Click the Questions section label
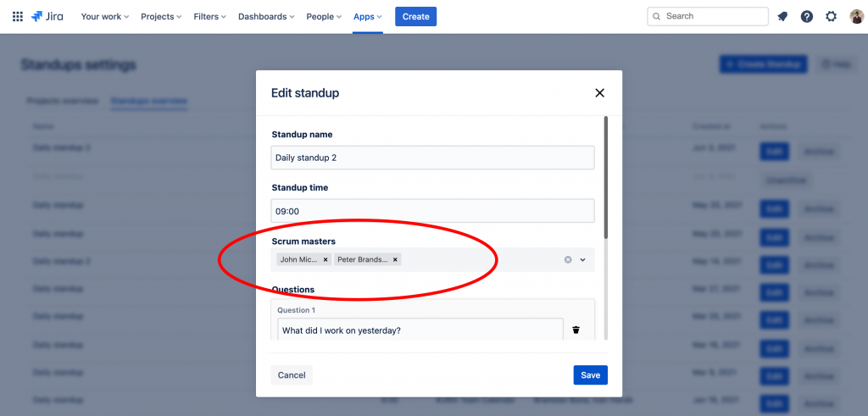 click(292, 289)
